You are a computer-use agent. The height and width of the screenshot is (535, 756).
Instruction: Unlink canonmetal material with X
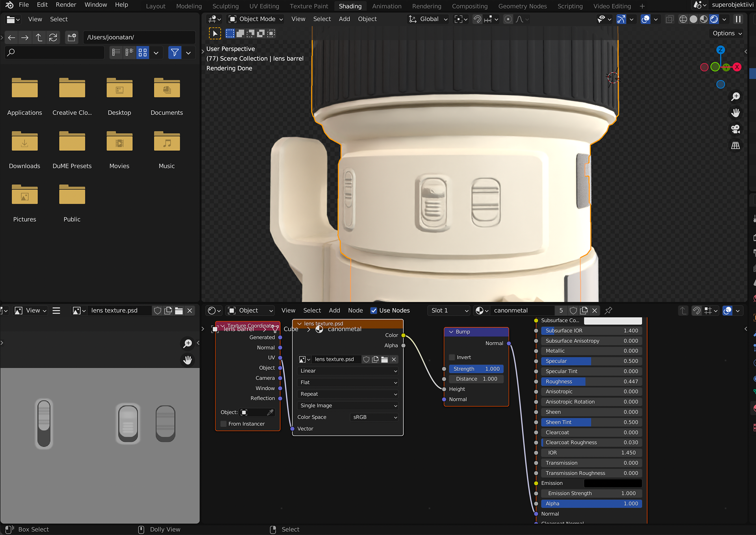click(x=595, y=311)
